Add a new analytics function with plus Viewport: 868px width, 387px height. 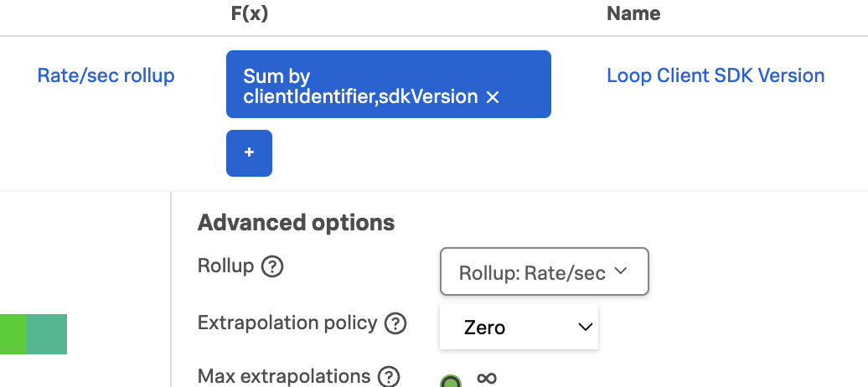pos(249,153)
